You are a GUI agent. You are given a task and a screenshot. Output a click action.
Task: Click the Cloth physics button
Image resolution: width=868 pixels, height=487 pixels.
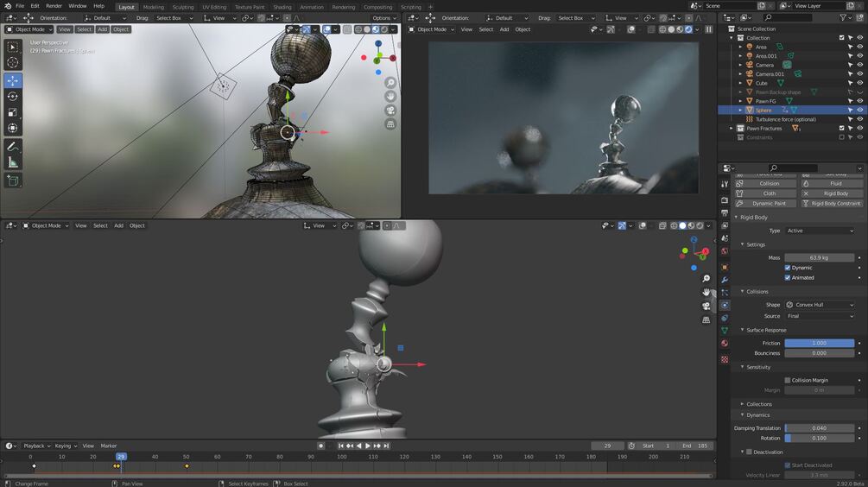(765, 193)
